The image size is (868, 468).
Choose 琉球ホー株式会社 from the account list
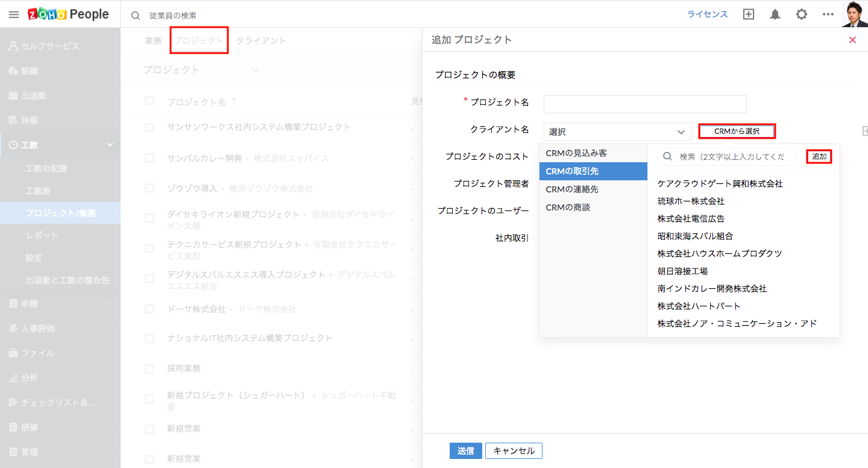[x=691, y=201]
